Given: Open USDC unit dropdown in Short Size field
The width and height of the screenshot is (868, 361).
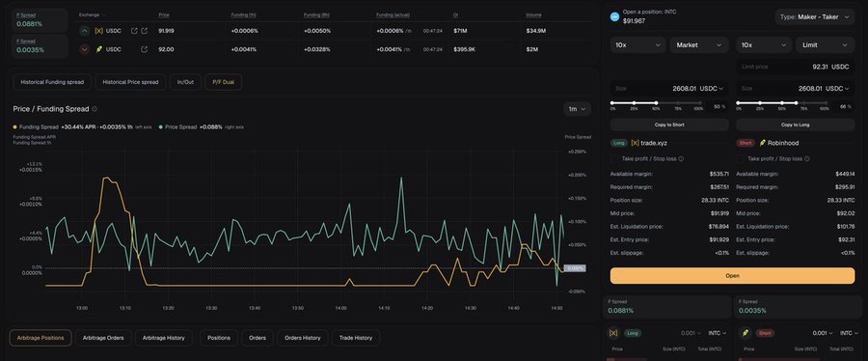Looking at the screenshot, I should [x=837, y=89].
